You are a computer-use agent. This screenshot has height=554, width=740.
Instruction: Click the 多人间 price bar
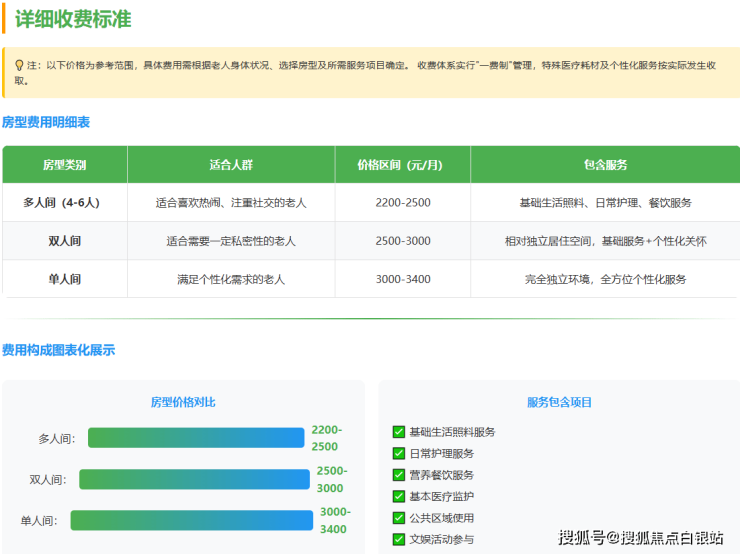tap(196, 438)
